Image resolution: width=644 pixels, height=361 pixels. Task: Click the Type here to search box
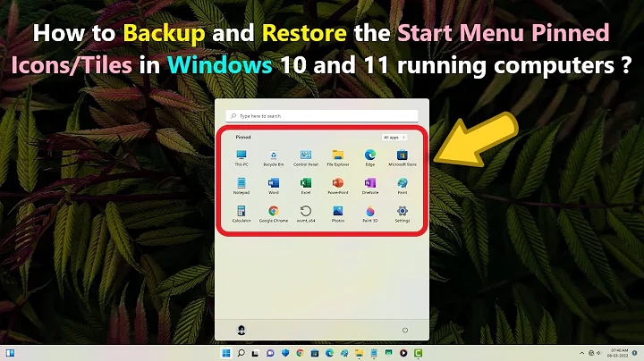click(322, 116)
